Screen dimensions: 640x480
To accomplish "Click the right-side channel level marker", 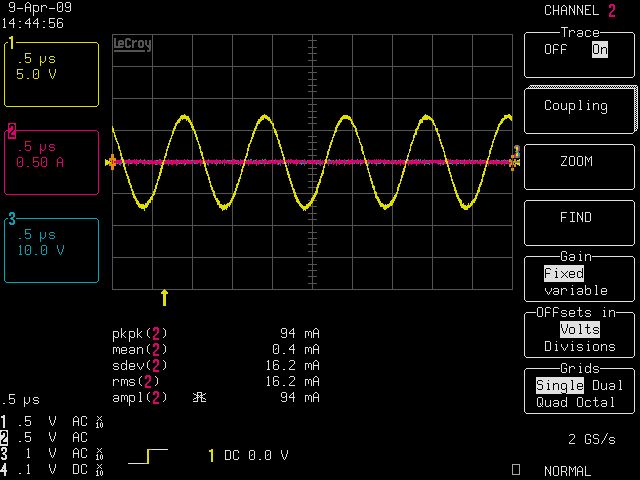I will [x=515, y=158].
